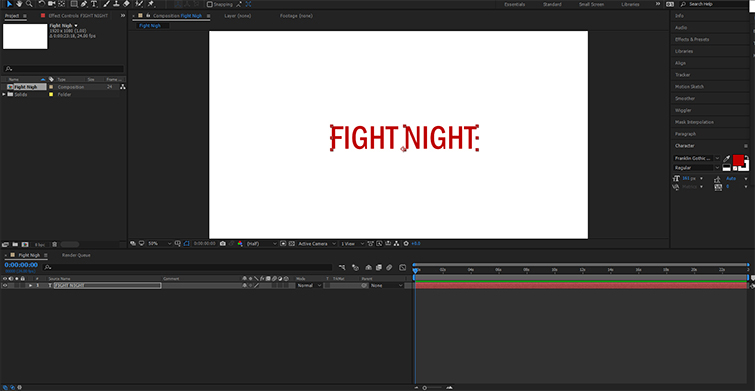The height and width of the screenshot is (391, 755).
Task: Click the white stroke color swatch
Action: pos(748,168)
